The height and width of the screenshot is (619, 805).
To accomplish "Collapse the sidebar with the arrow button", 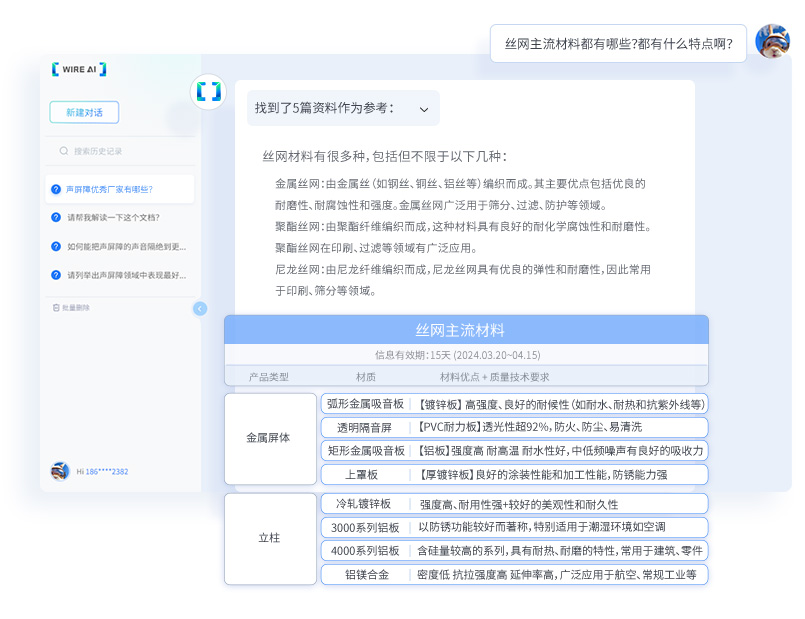I will tap(200, 309).
